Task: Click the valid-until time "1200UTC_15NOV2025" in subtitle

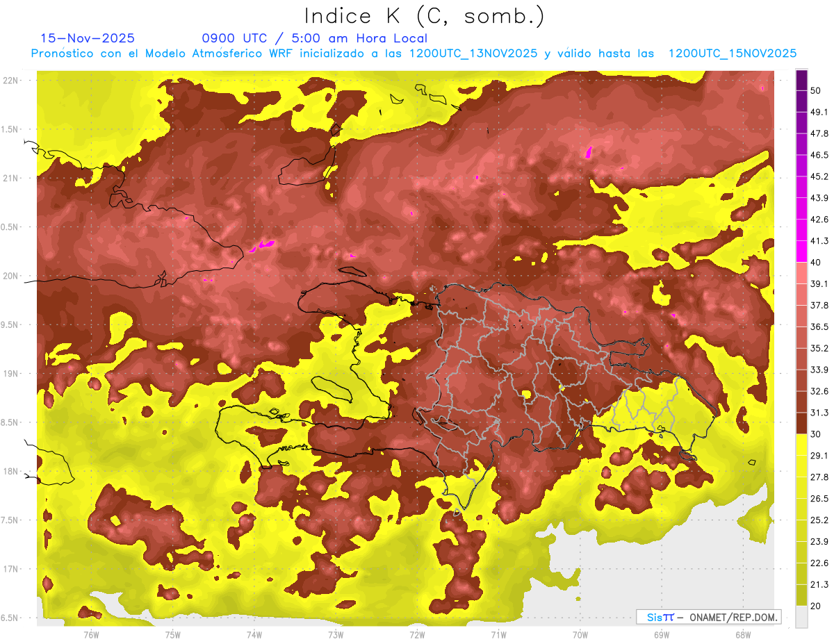Action: (x=732, y=53)
